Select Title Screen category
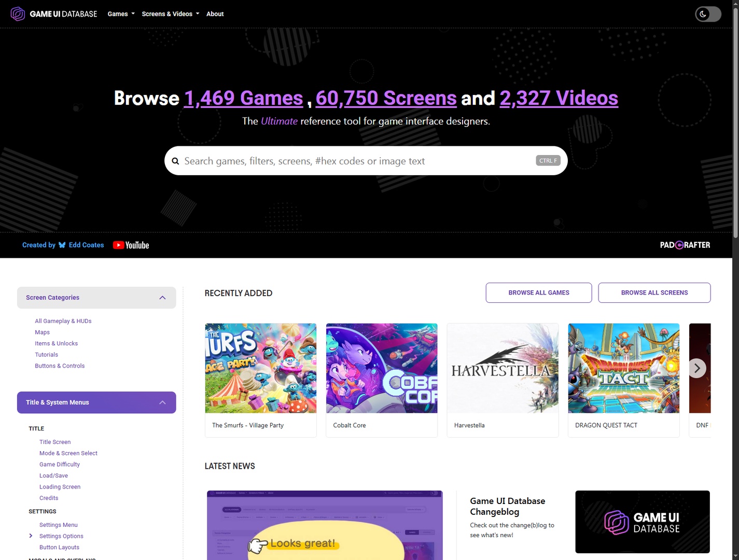Viewport: 739px width, 560px height. click(55, 442)
